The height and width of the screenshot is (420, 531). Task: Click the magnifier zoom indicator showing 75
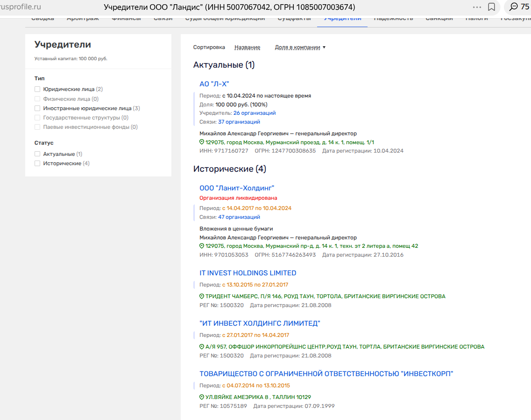(x=518, y=7)
